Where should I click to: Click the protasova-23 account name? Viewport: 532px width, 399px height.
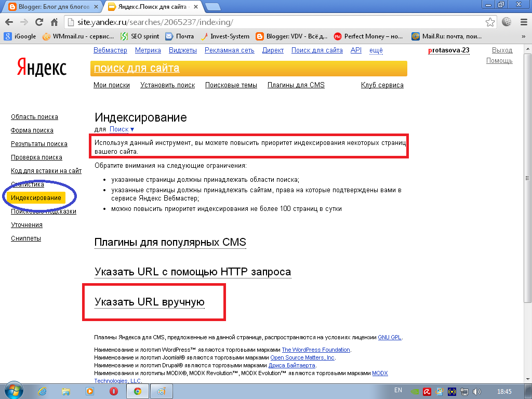point(448,50)
